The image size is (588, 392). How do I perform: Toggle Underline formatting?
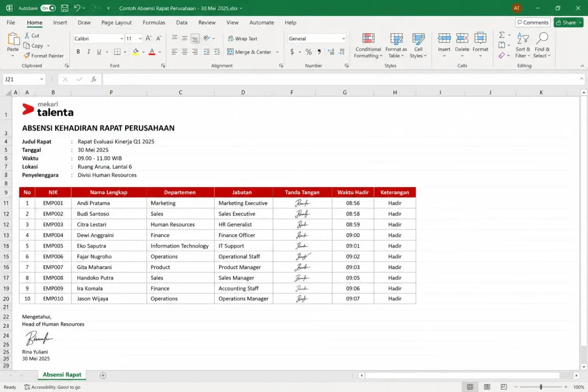pyautogui.click(x=99, y=52)
